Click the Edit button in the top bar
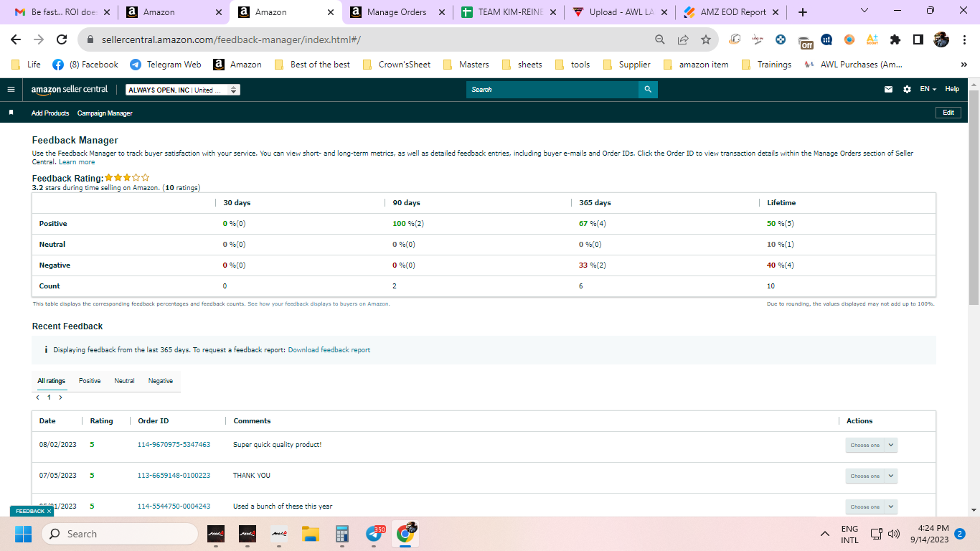The width and height of the screenshot is (980, 551). click(948, 113)
